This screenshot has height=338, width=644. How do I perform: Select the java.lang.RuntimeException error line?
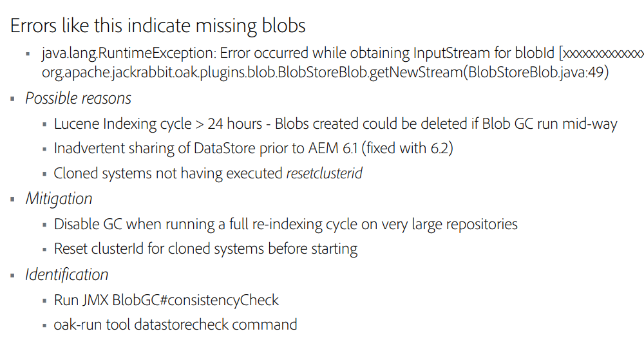click(x=343, y=53)
